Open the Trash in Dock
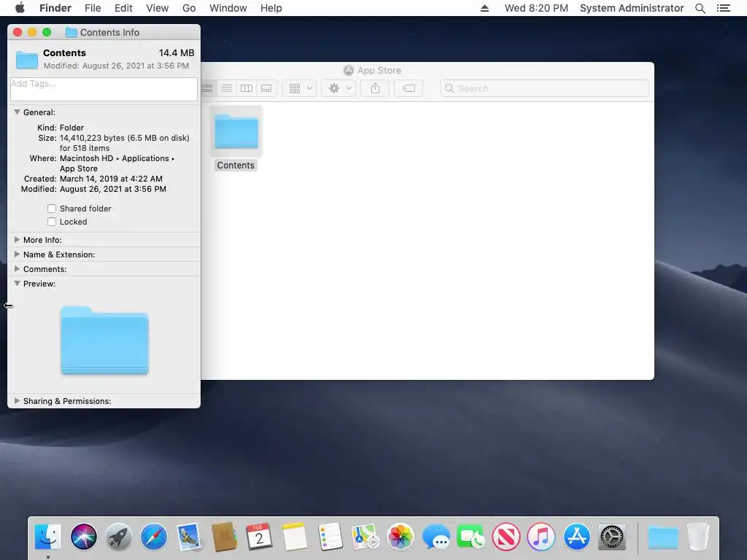 coord(698,537)
